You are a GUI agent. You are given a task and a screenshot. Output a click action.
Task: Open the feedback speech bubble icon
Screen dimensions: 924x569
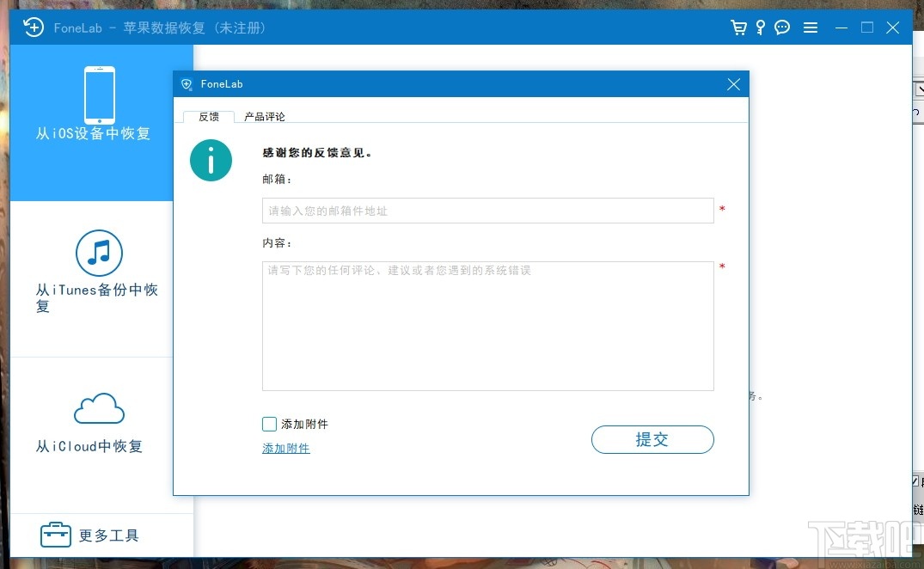coord(781,27)
